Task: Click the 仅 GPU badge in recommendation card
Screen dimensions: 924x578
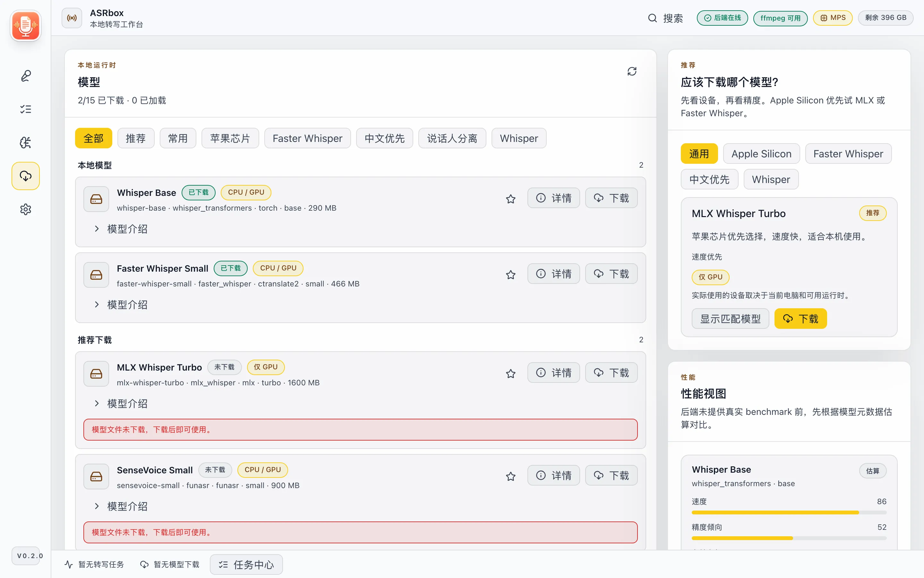Action: point(711,277)
